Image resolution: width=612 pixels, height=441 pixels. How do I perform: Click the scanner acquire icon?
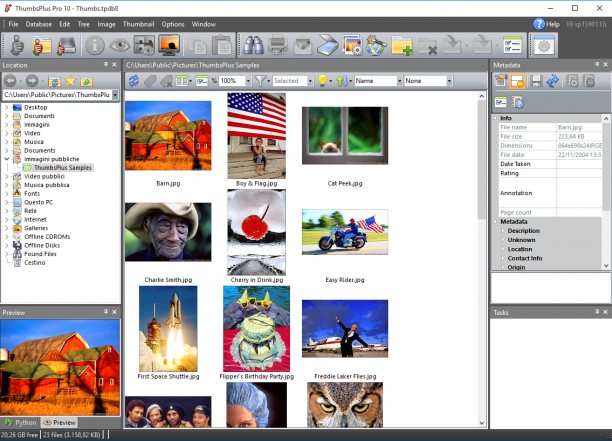coord(327,45)
